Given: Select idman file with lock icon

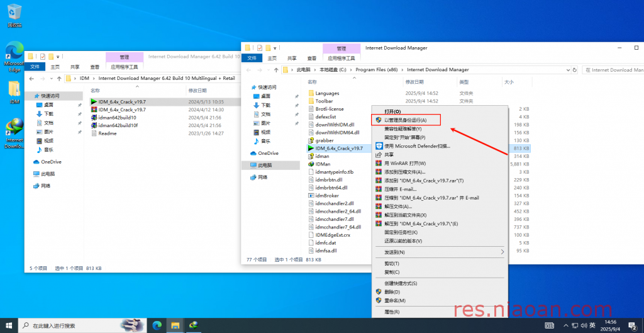Looking at the screenshot, I should (319, 156).
